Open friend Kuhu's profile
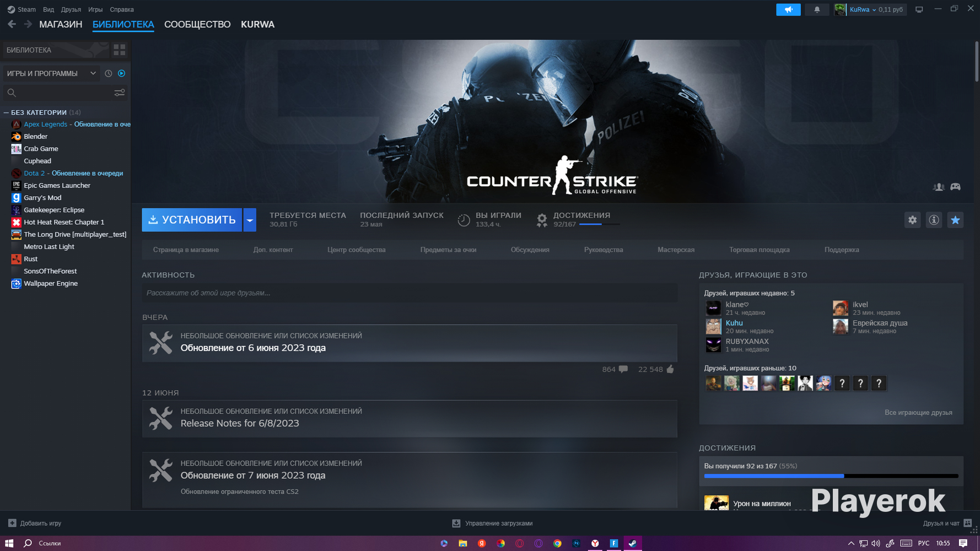The width and height of the screenshot is (980, 551). coord(734,323)
